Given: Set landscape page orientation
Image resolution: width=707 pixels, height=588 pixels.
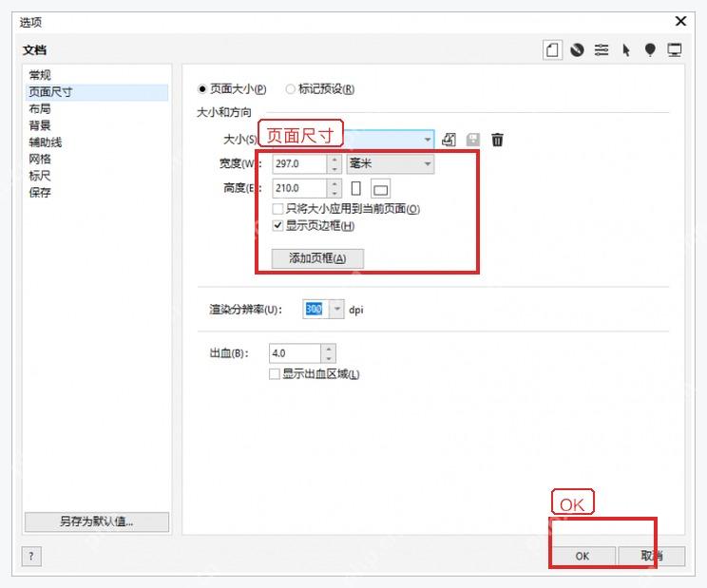Looking at the screenshot, I should (x=380, y=189).
